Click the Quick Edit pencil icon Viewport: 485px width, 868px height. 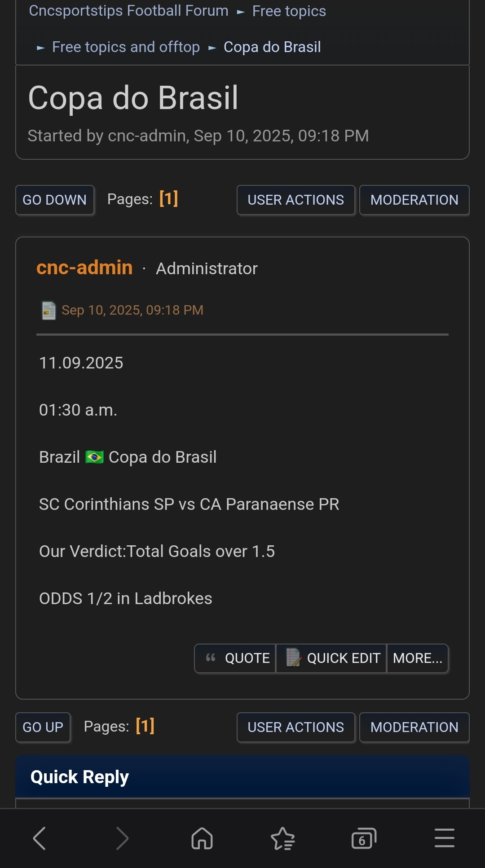pos(293,658)
